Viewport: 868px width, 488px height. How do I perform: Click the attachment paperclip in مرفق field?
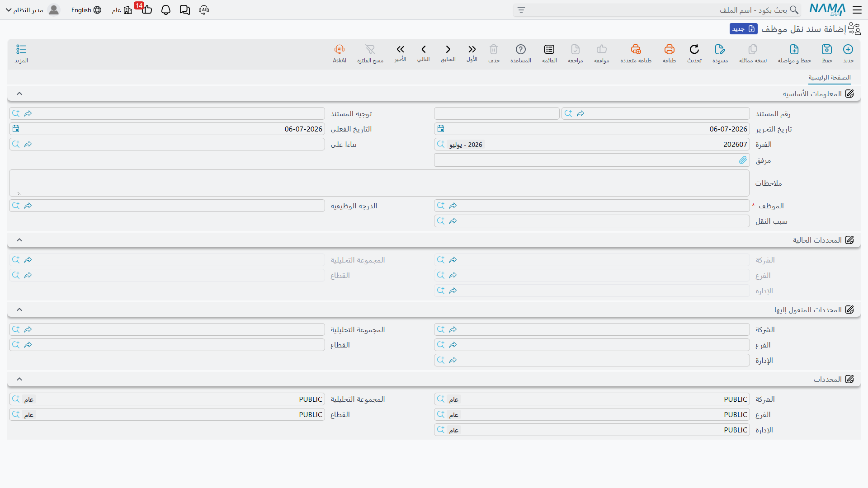tap(743, 160)
